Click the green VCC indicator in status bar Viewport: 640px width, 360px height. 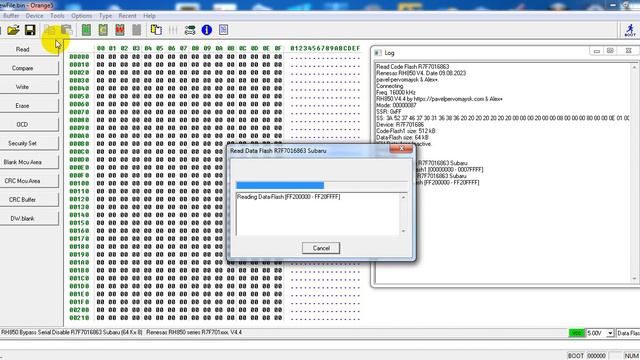pos(577,333)
